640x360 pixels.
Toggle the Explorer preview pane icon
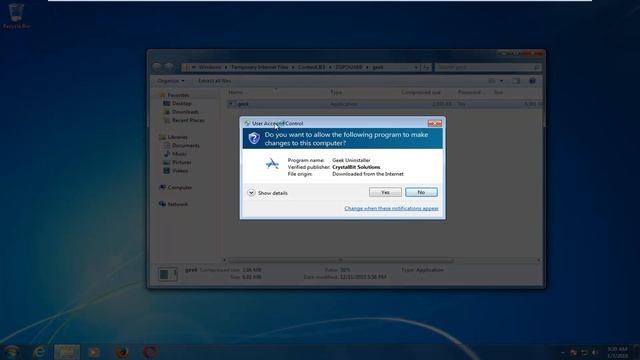(x=516, y=81)
